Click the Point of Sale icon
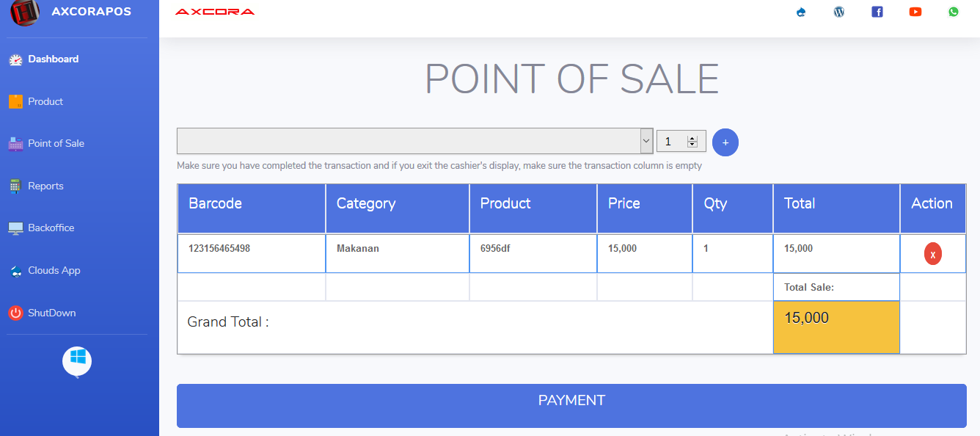980x436 pixels. [16, 143]
